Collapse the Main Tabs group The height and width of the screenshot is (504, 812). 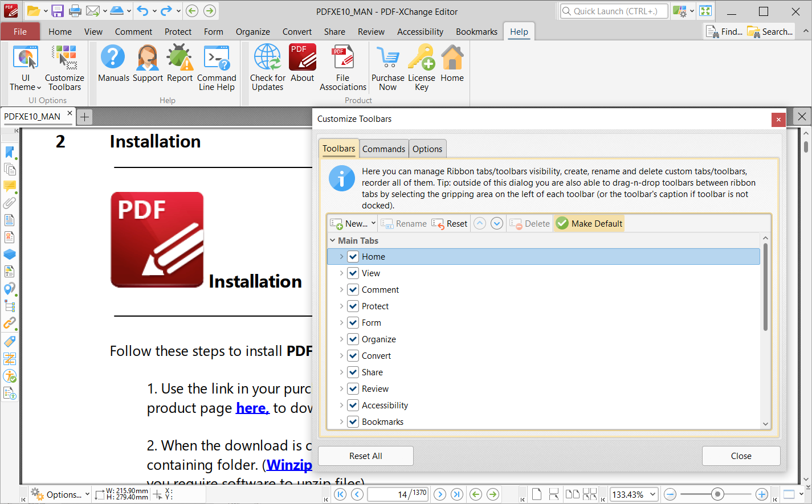point(333,241)
